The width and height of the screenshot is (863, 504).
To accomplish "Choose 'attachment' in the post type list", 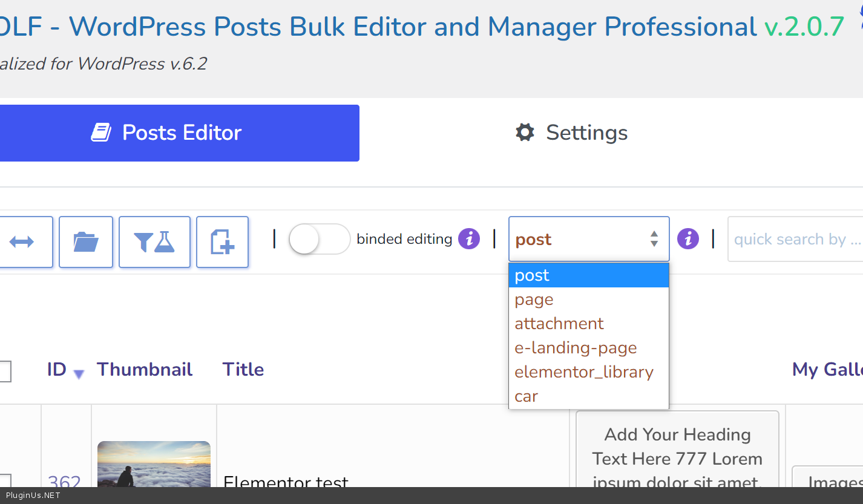I will pos(559,324).
